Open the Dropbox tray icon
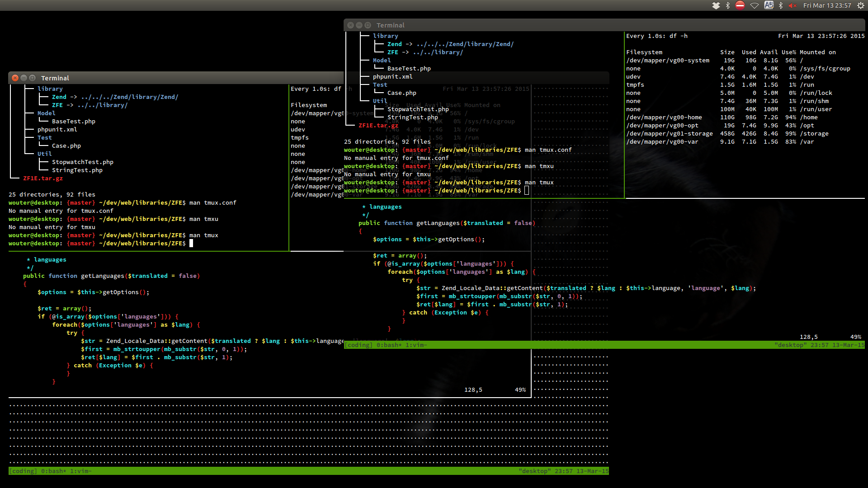This screenshot has height=488, width=868. pyautogui.click(x=716, y=5)
